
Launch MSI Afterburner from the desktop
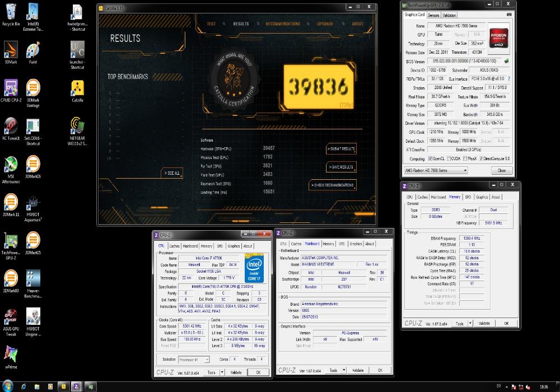11,169
